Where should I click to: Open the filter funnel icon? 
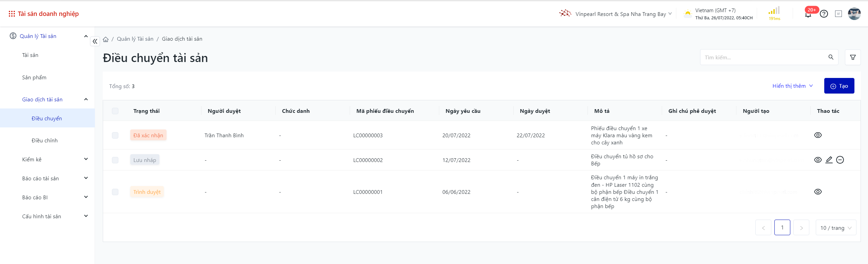(852, 57)
